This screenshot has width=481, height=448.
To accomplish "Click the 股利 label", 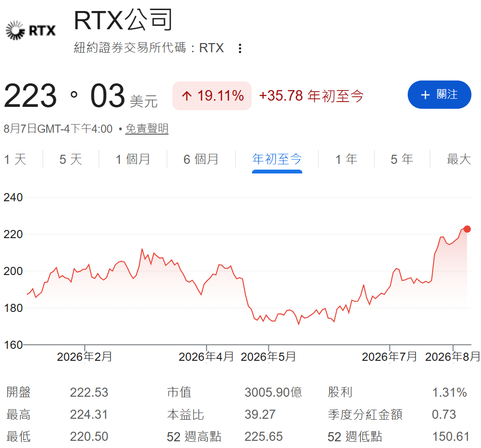I will pyautogui.click(x=340, y=392).
